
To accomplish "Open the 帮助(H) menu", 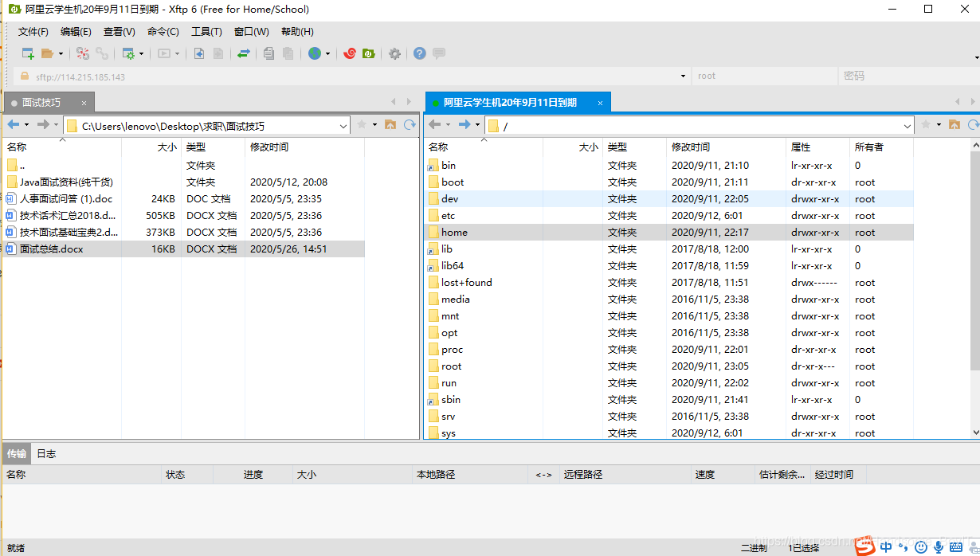I will pyautogui.click(x=297, y=32).
